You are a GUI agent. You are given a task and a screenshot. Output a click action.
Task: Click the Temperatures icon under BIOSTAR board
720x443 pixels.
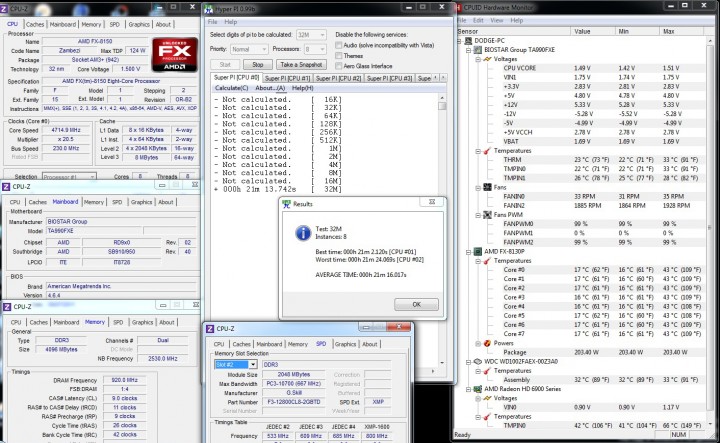pos(487,151)
